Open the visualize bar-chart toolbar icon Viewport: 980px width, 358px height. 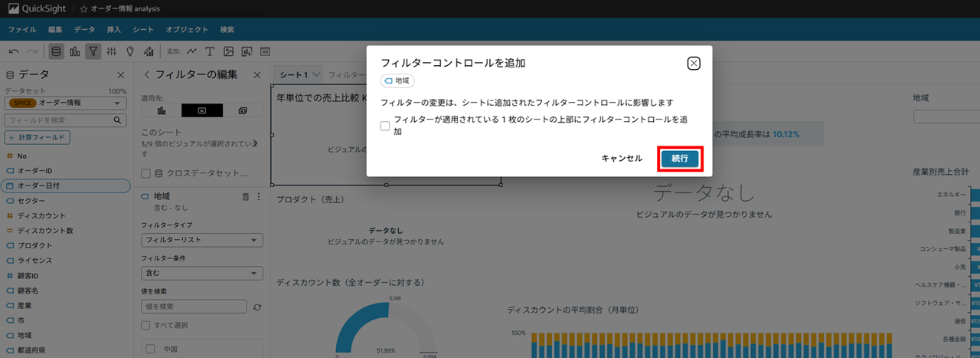[x=75, y=51]
